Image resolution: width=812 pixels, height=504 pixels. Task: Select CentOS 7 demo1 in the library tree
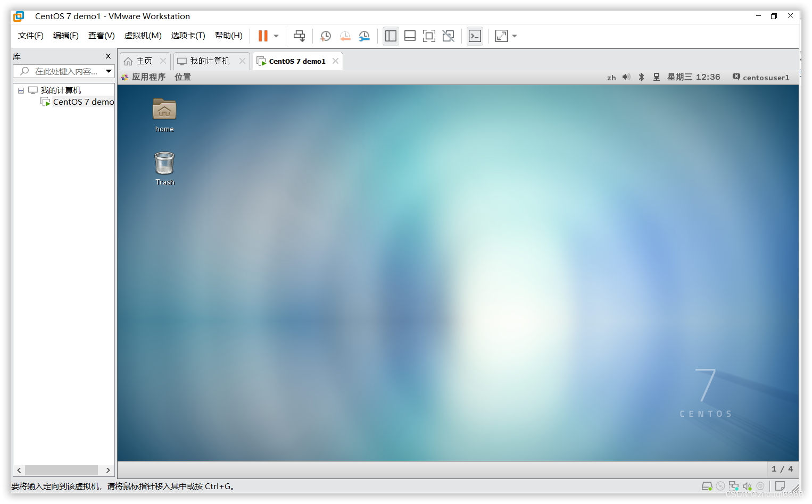[x=84, y=102]
